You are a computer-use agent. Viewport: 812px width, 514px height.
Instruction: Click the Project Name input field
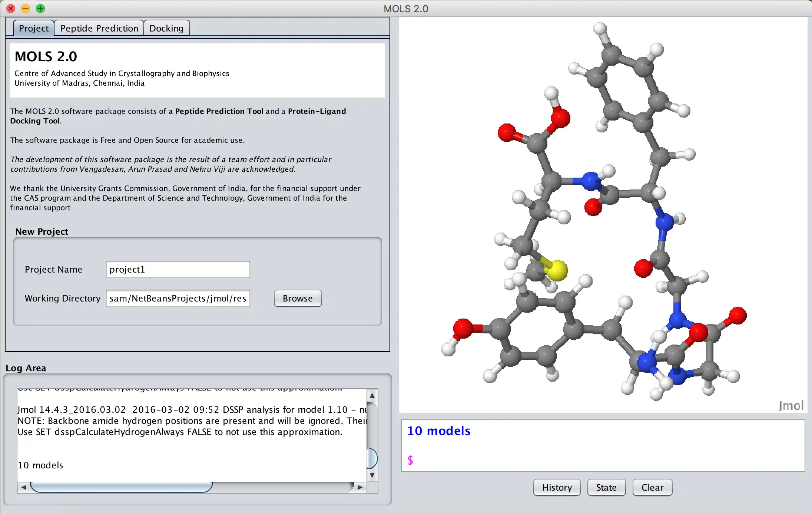tap(178, 269)
